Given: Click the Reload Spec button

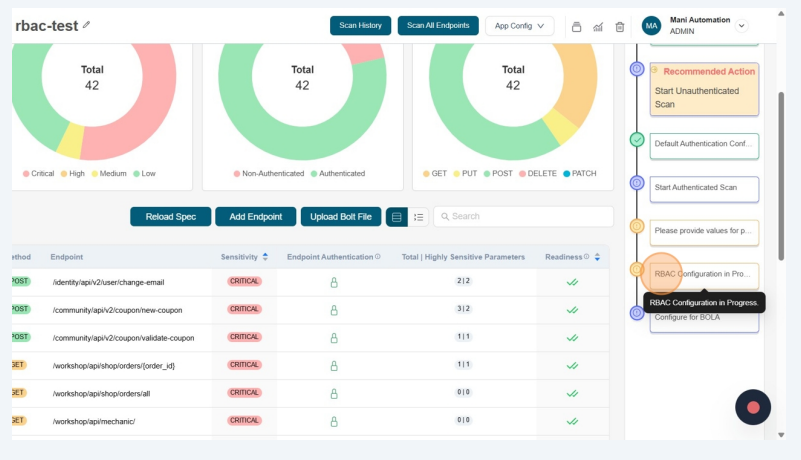Looking at the screenshot, I should pos(170,217).
